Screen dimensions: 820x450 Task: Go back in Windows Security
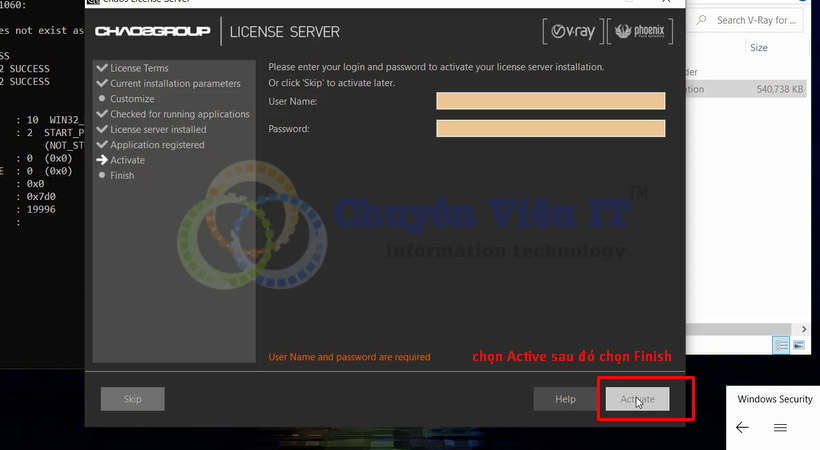[x=742, y=427]
